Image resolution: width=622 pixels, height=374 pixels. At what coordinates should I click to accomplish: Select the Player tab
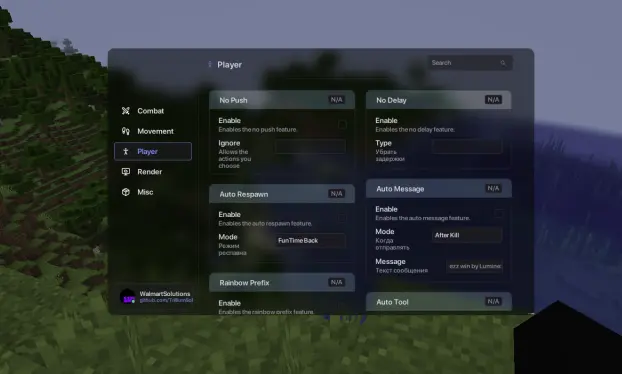click(x=153, y=151)
